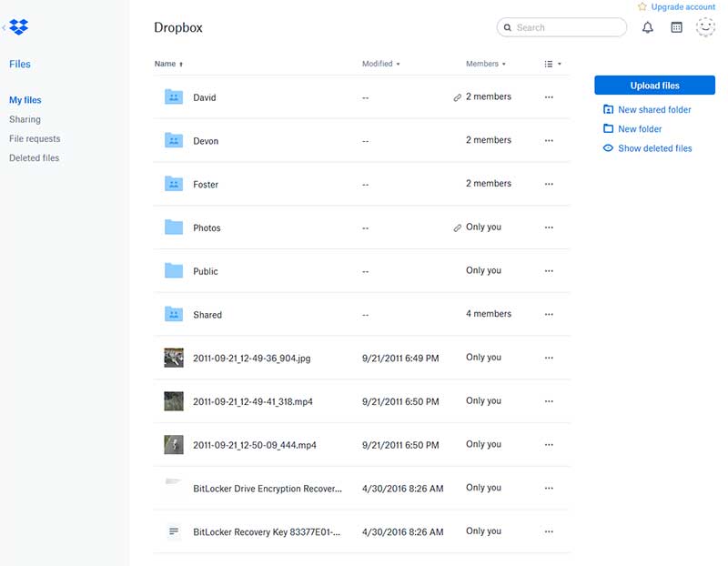Click the link icon beside Photos members

(458, 228)
